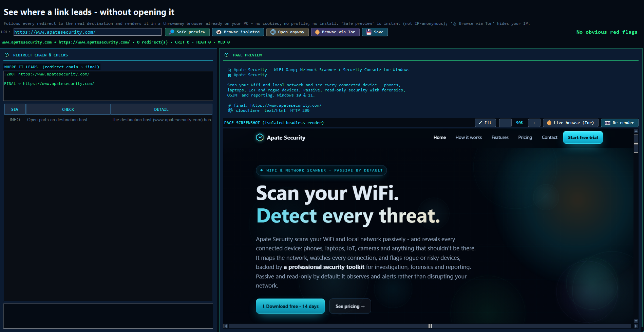Click the See pricing link
The height and width of the screenshot is (332, 644).
point(350,306)
